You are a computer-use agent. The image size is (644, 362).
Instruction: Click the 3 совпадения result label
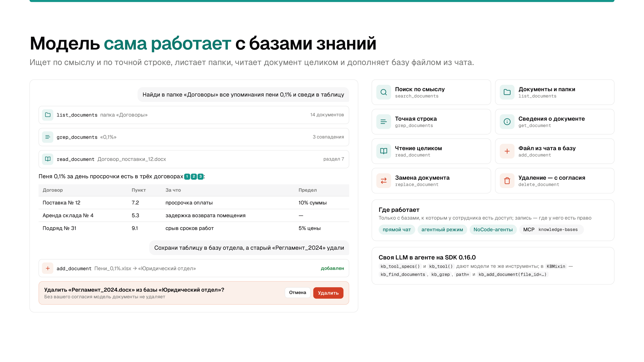(328, 137)
